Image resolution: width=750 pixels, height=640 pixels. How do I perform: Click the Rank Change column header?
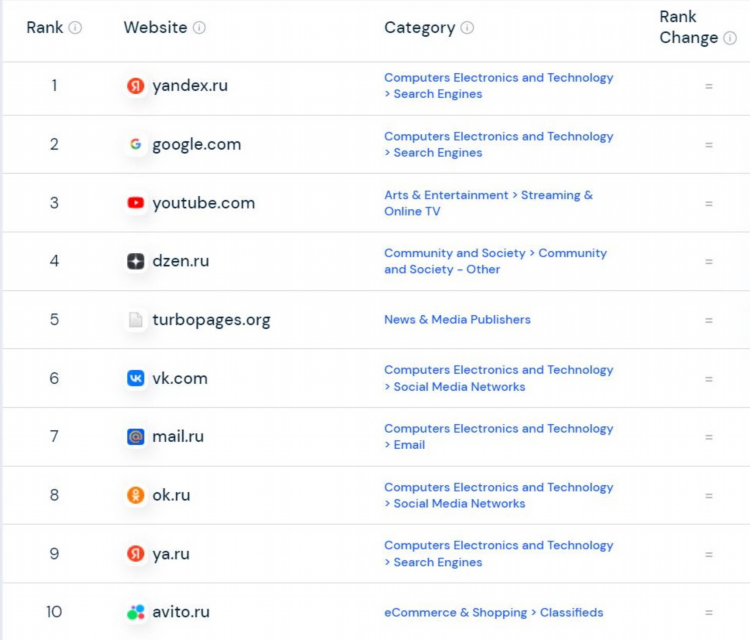[x=689, y=27]
